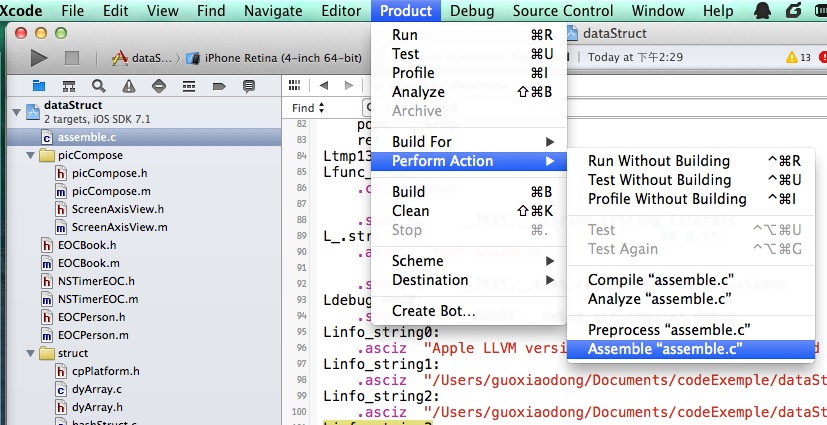Click the QQ penguin menu bar icon
The width and height of the screenshot is (827, 425).
[x=762, y=11]
